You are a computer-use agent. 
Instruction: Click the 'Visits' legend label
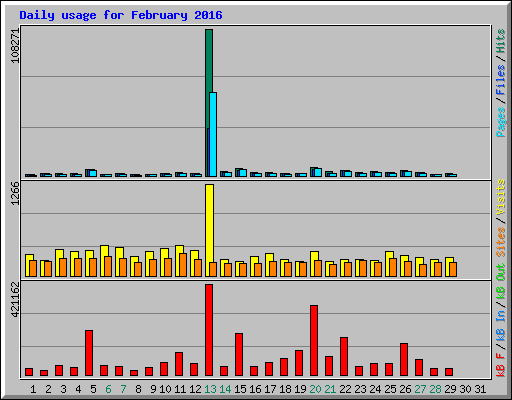[501, 197]
